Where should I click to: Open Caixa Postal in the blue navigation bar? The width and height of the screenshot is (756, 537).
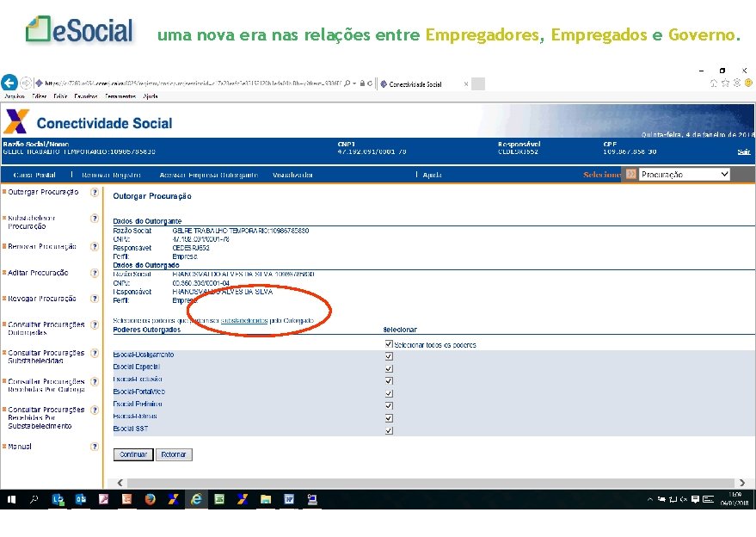(34, 176)
